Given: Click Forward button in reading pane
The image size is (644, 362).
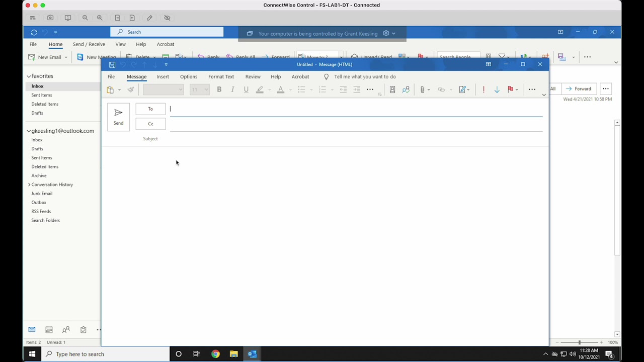Looking at the screenshot, I should tap(579, 89).
